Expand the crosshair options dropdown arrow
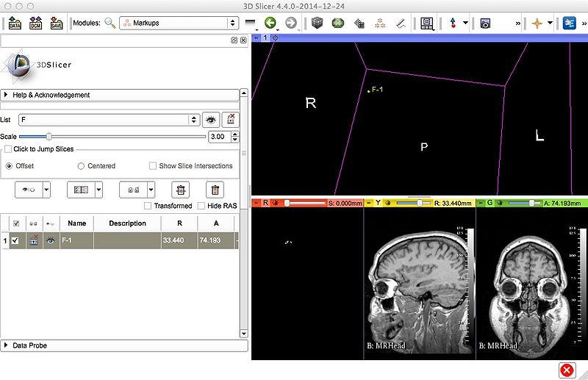 [550, 23]
